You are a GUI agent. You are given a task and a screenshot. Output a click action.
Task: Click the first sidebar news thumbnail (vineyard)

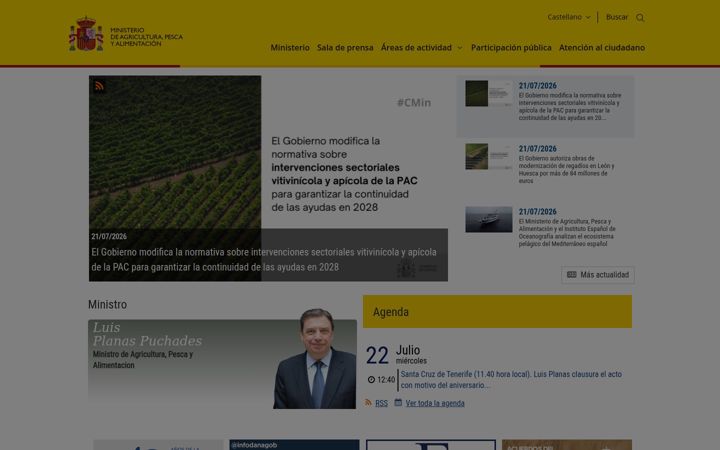[489, 93]
